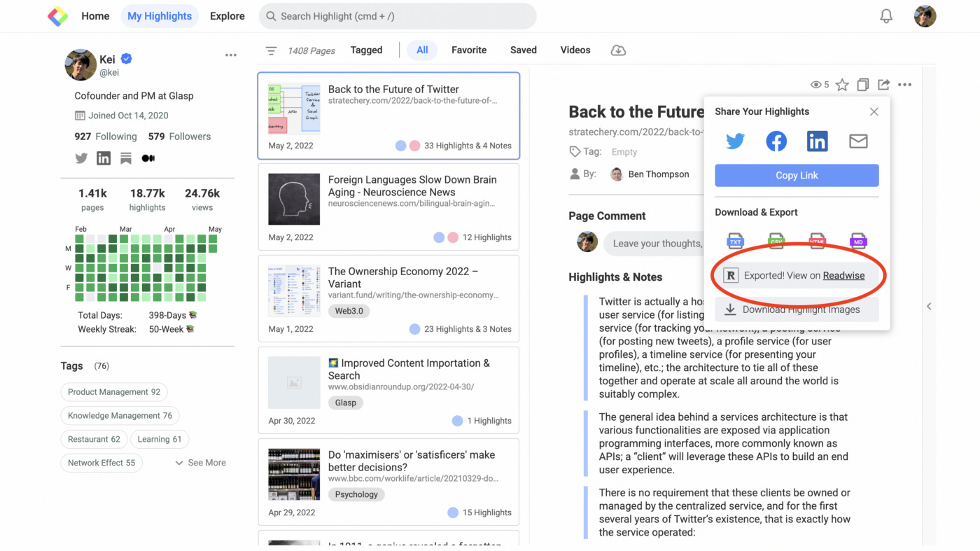Open Kei's Twitter profile icon
The width and height of the screenshot is (980, 551).
click(x=81, y=158)
